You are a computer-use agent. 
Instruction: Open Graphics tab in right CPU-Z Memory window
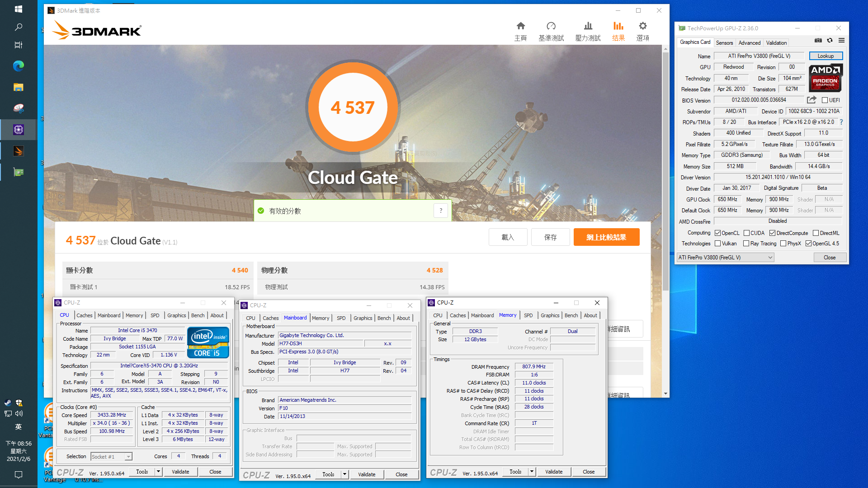550,315
